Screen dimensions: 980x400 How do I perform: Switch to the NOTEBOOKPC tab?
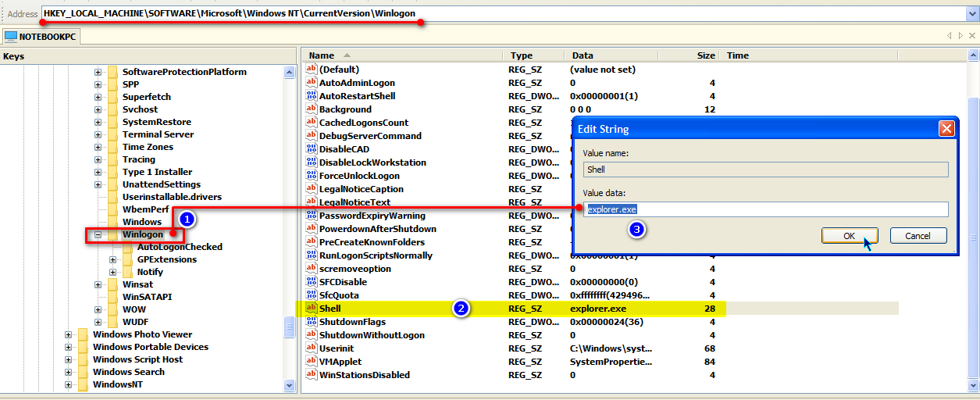(x=40, y=36)
